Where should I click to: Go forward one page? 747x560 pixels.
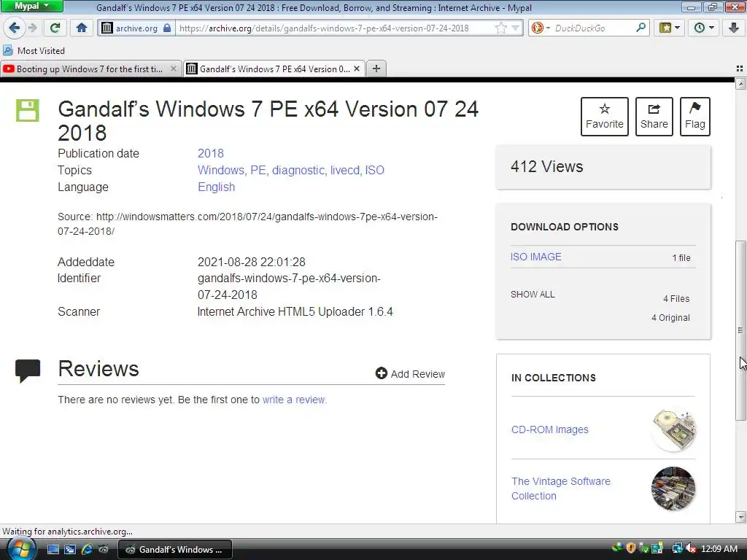point(32,28)
